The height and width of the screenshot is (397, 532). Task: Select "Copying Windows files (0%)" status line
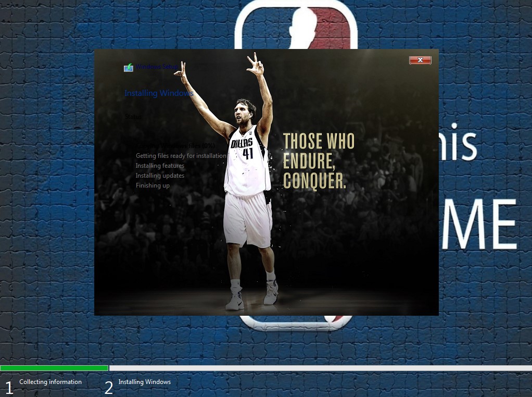[175, 146]
